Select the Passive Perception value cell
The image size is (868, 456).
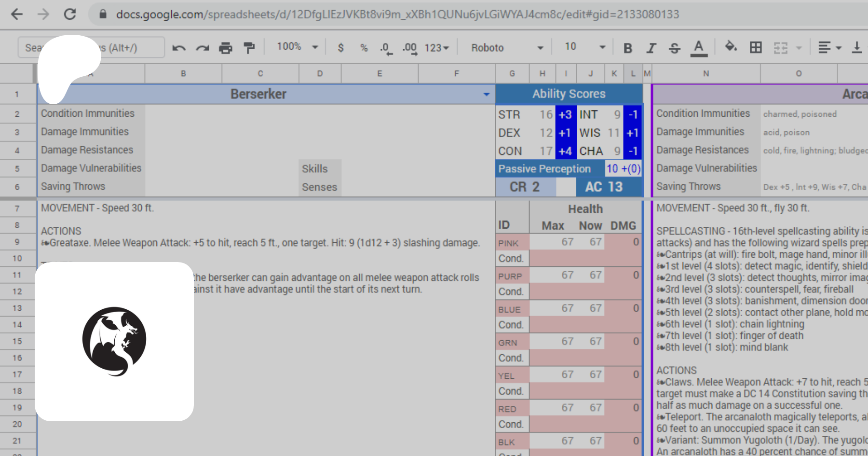[623, 169]
